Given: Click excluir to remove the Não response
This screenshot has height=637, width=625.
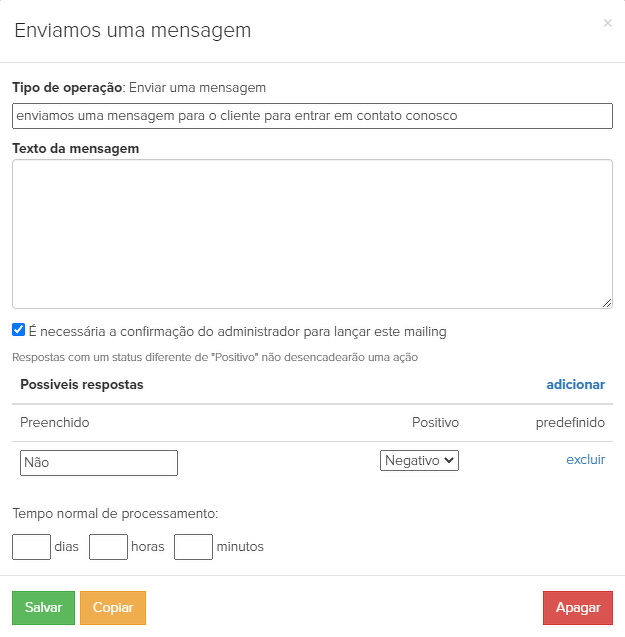Looking at the screenshot, I should [x=585, y=460].
